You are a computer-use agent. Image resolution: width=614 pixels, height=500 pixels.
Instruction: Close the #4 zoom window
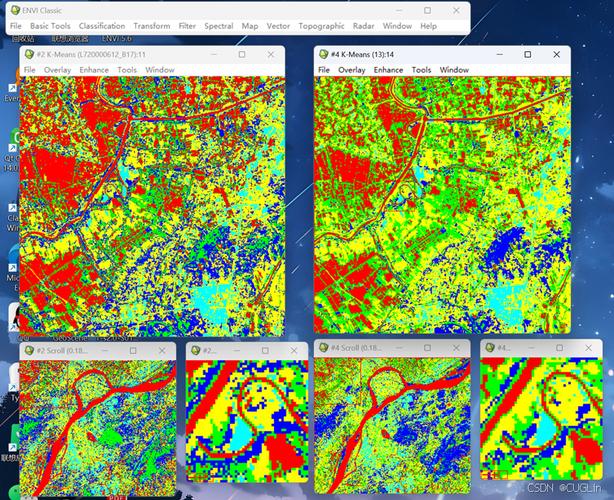tap(588, 348)
